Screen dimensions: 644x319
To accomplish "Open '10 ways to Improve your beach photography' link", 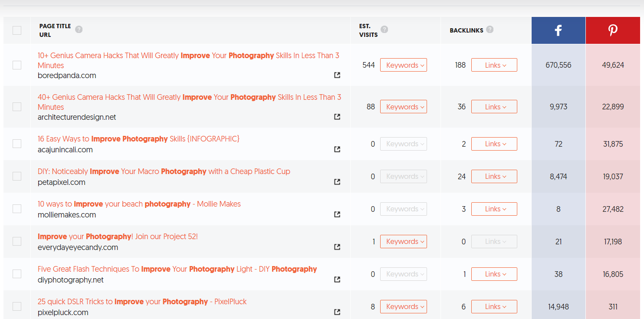I will [x=139, y=204].
